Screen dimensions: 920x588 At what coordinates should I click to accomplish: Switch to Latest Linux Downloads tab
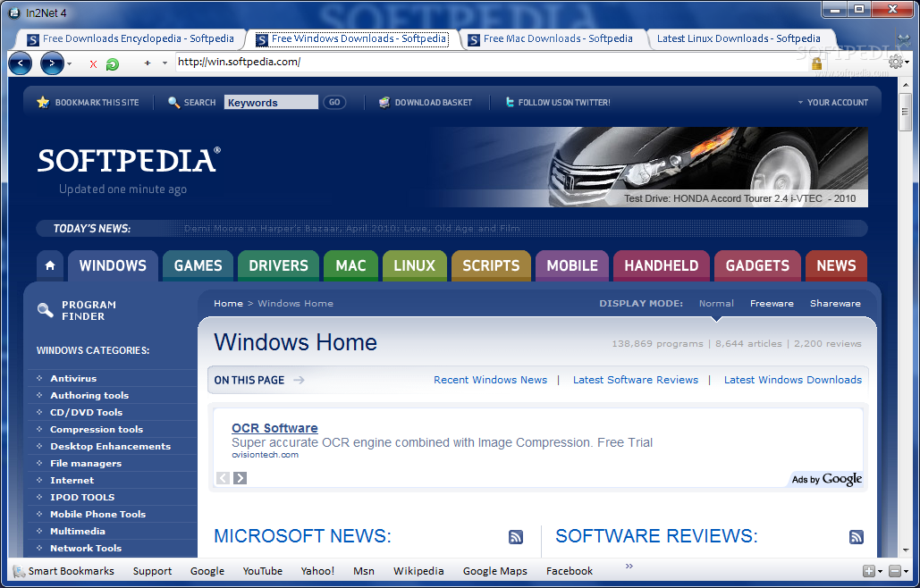click(739, 38)
